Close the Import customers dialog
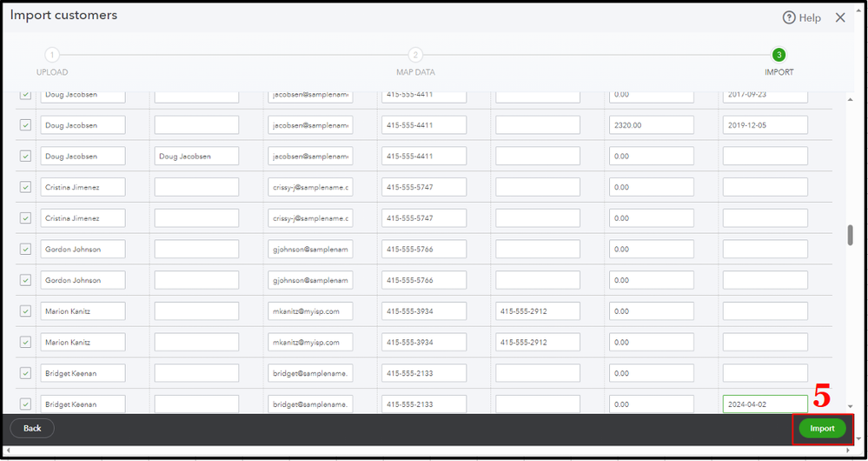Image resolution: width=868 pixels, height=461 pixels. point(840,17)
